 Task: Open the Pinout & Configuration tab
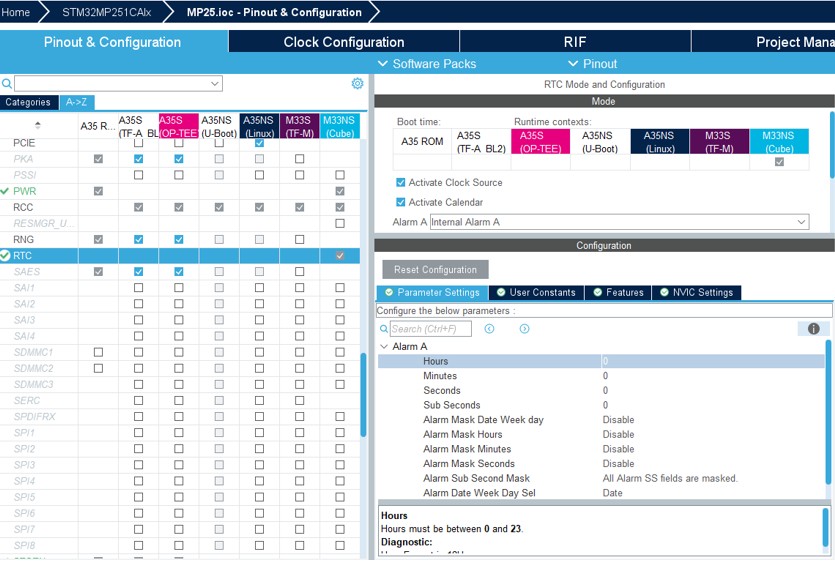click(x=113, y=42)
